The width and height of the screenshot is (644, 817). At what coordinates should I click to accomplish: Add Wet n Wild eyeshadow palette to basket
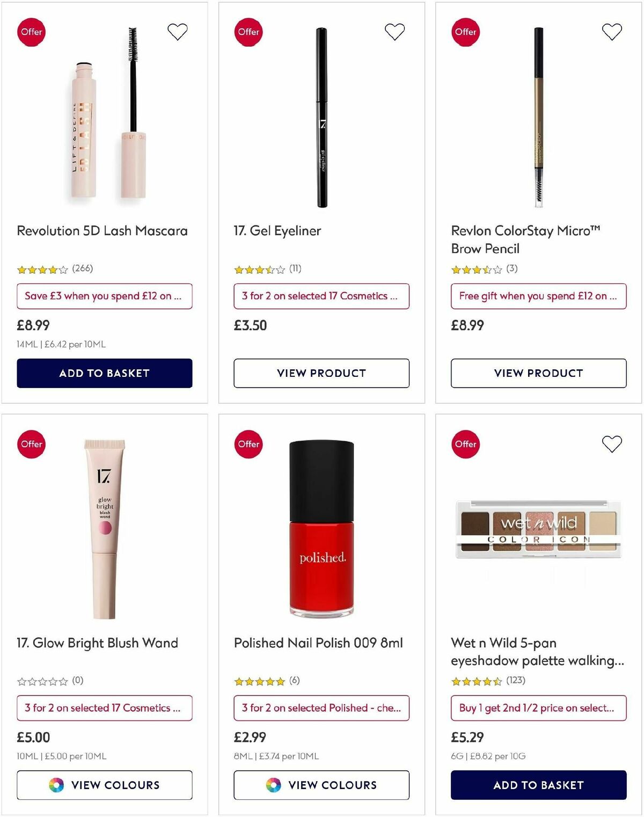[538, 785]
